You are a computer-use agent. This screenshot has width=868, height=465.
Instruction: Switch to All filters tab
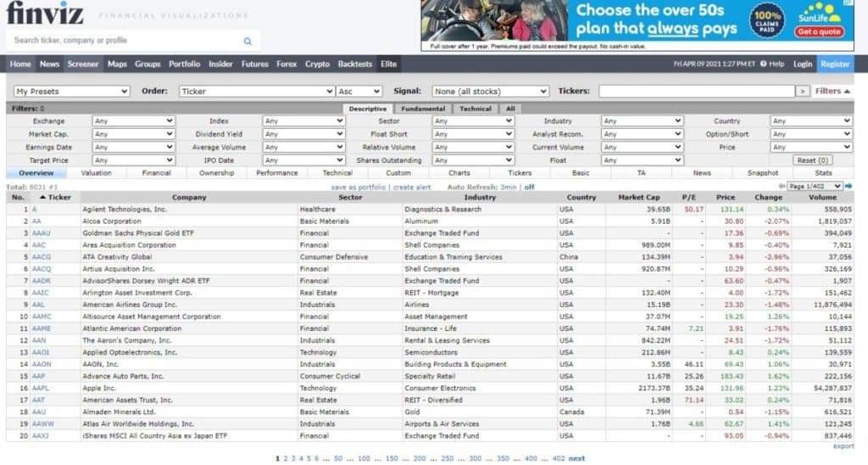(x=510, y=109)
